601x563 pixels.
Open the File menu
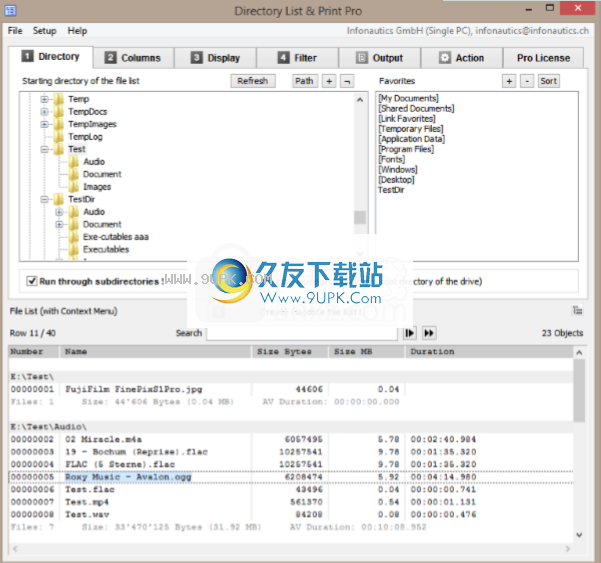(x=15, y=31)
